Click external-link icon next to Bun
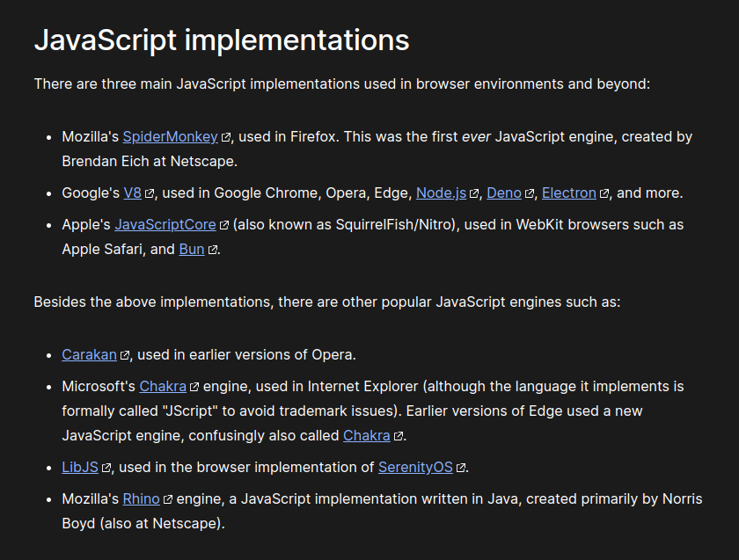Viewport: 739px width, 560px height. click(x=213, y=250)
